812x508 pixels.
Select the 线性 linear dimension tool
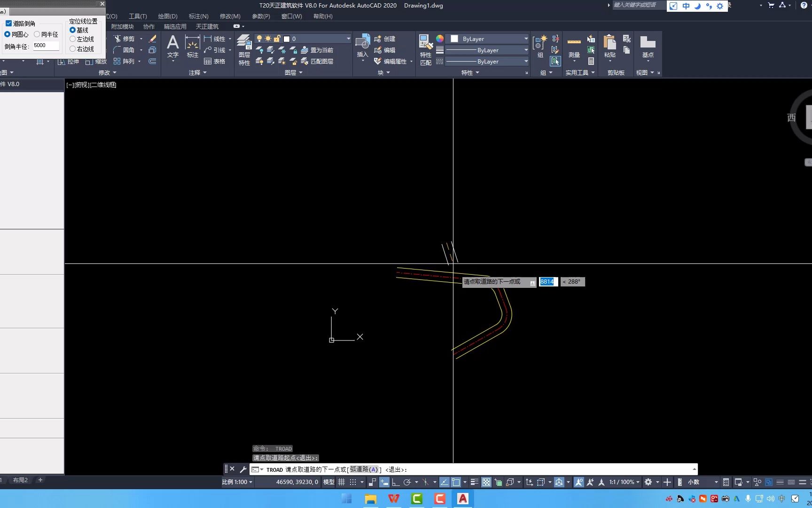[215, 39]
